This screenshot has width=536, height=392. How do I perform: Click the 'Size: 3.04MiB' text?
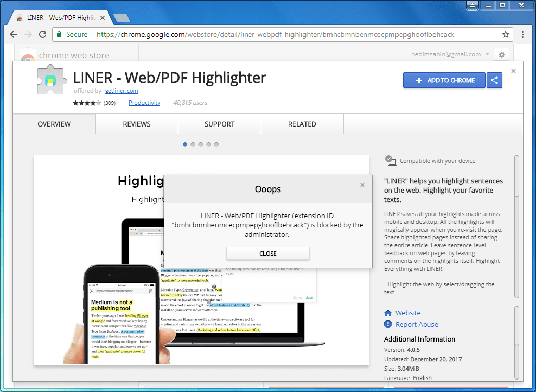[x=401, y=369]
